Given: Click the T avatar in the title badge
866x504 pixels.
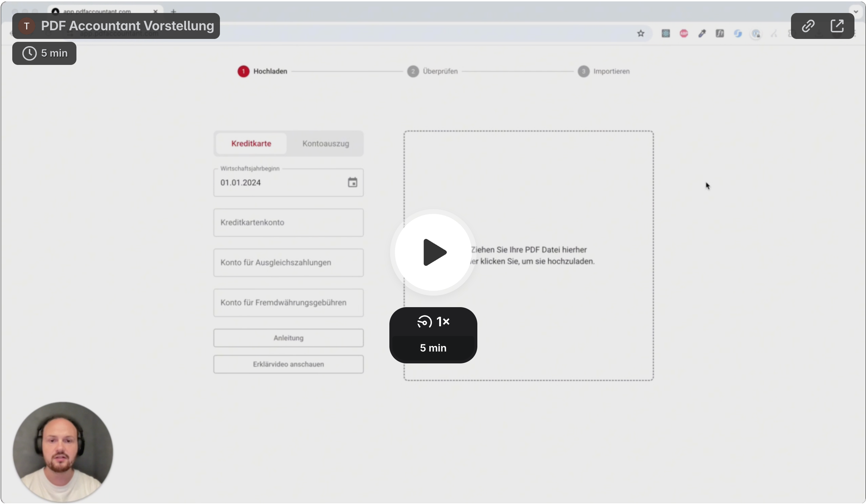Looking at the screenshot, I should pyautogui.click(x=27, y=26).
